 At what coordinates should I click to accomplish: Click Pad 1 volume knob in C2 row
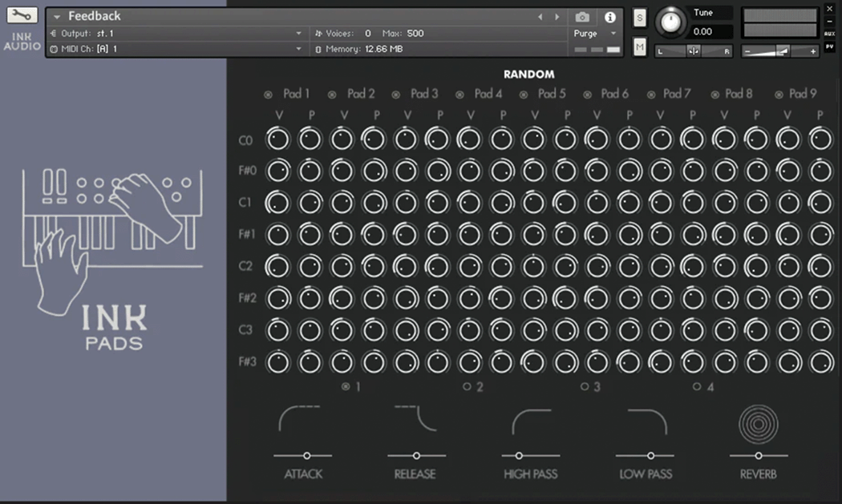[277, 266]
